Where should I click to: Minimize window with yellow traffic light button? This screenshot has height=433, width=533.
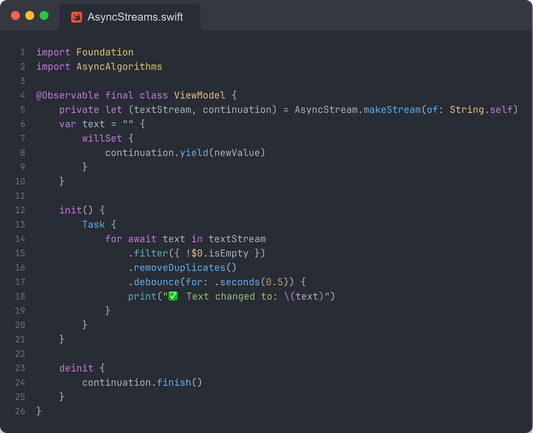30,16
